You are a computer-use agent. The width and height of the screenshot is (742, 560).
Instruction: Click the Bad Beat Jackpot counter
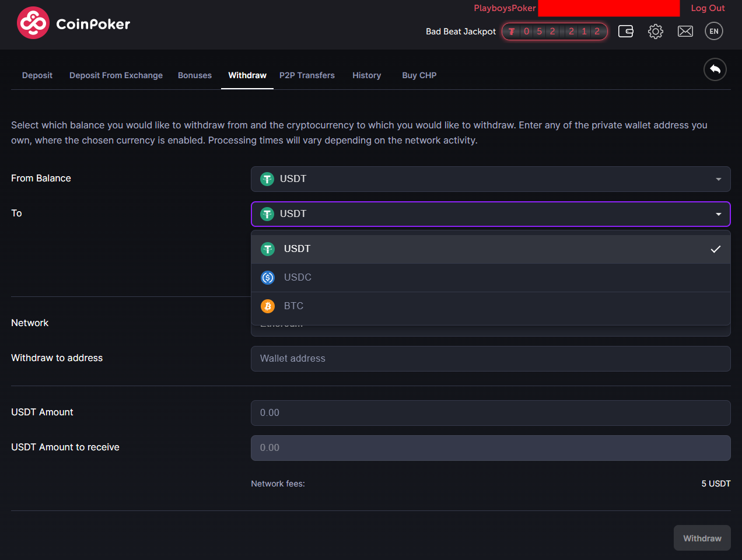[x=555, y=32]
